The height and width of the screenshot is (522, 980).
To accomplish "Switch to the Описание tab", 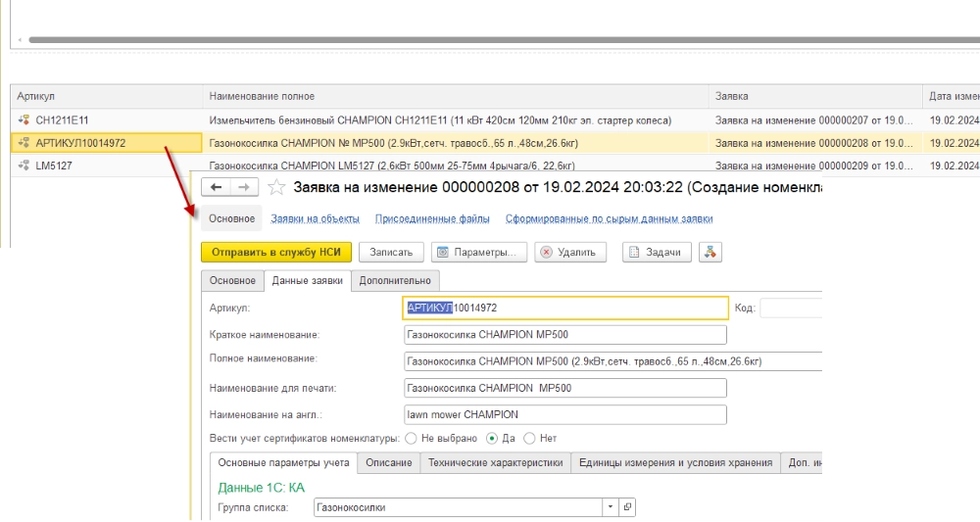I will 389,462.
